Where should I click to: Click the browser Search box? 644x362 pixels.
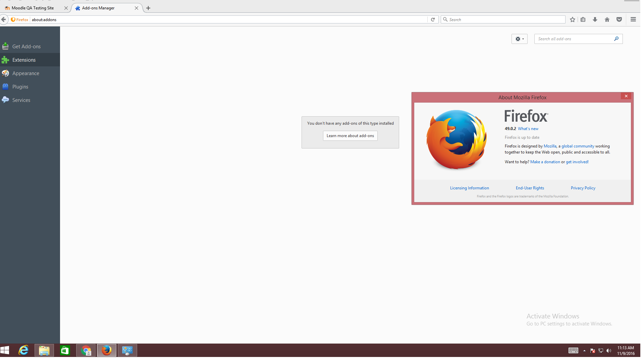point(503,19)
